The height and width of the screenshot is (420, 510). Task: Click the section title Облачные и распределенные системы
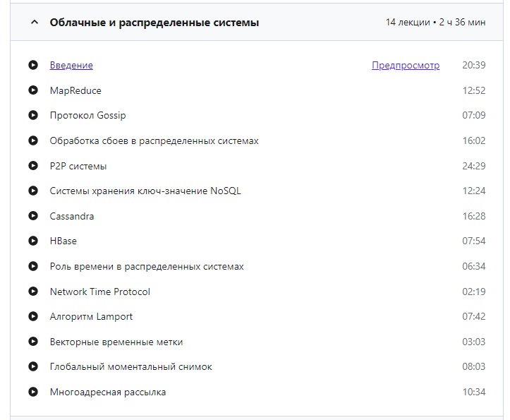[x=154, y=23]
